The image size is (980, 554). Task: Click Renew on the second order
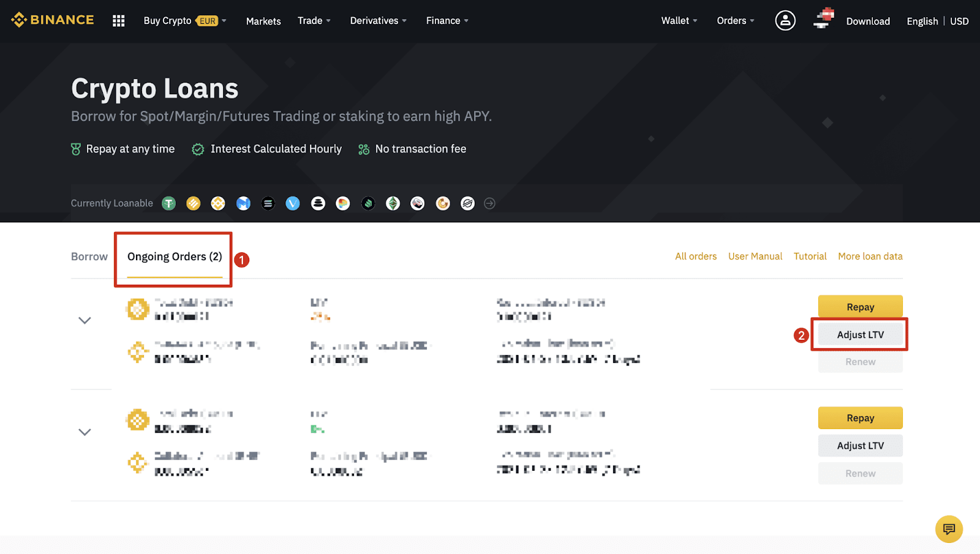click(861, 473)
